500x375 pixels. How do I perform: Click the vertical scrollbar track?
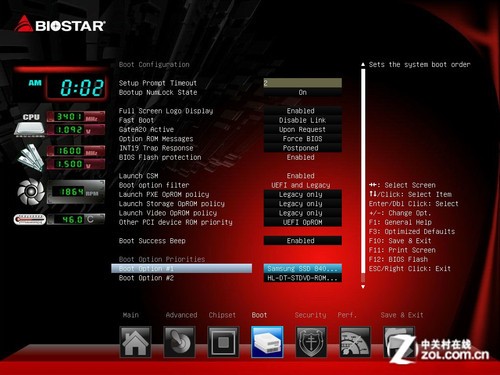click(x=363, y=175)
